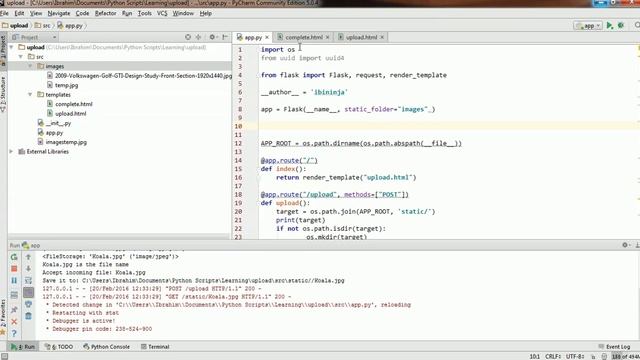Close the upload.html editor tab
The width and height of the screenshot is (640, 360).
pyautogui.click(x=382, y=37)
